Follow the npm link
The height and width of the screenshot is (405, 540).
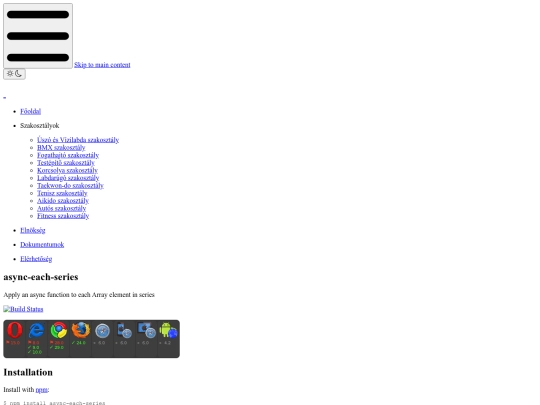click(x=42, y=390)
